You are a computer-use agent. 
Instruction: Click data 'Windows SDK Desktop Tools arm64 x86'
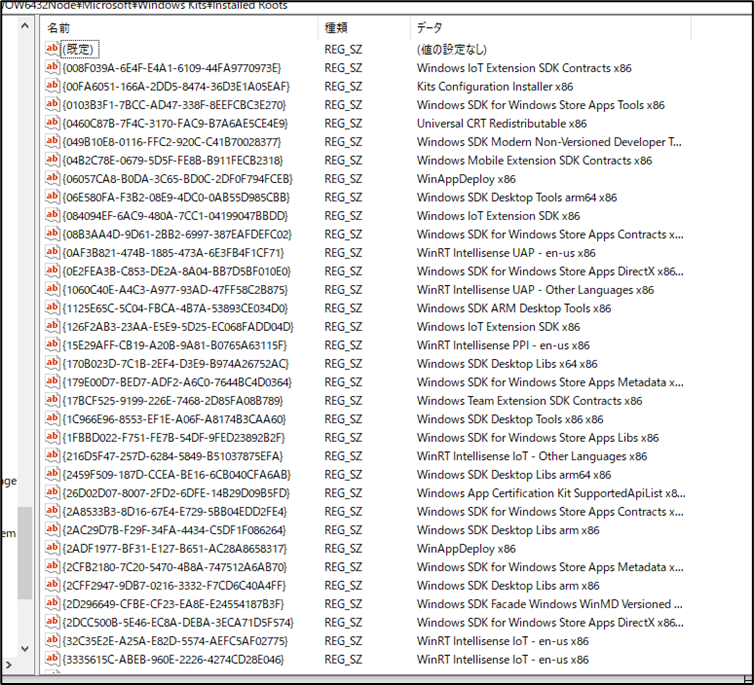point(516,198)
